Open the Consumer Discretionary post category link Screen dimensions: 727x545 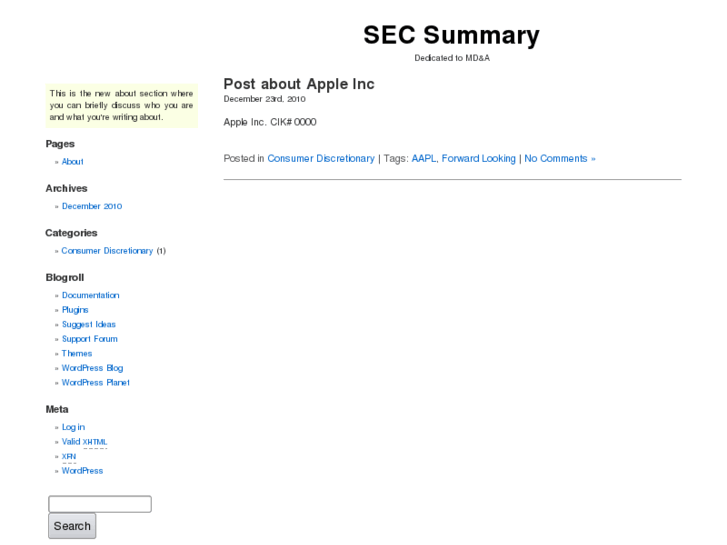[x=321, y=158]
